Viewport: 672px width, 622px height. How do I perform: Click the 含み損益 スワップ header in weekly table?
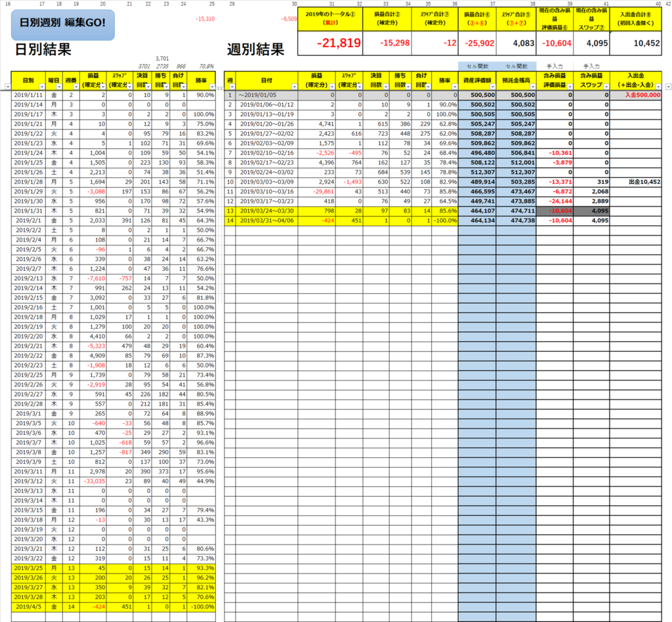pos(591,80)
